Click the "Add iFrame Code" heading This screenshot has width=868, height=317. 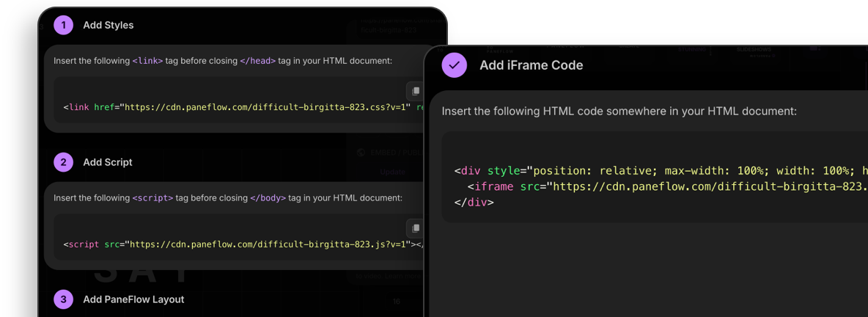[531, 65]
